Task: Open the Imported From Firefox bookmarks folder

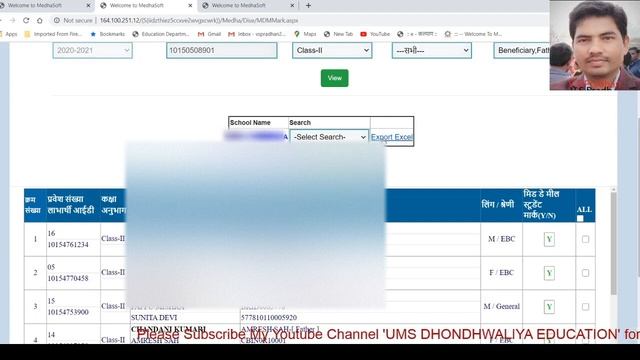Action: [x=53, y=34]
